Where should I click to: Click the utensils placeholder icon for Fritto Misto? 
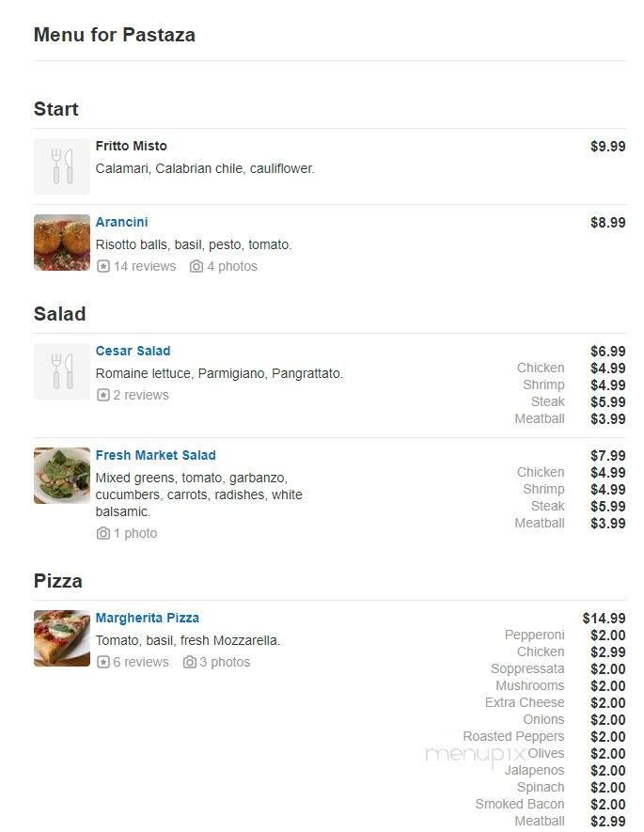pyautogui.click(x=61, y=166)
